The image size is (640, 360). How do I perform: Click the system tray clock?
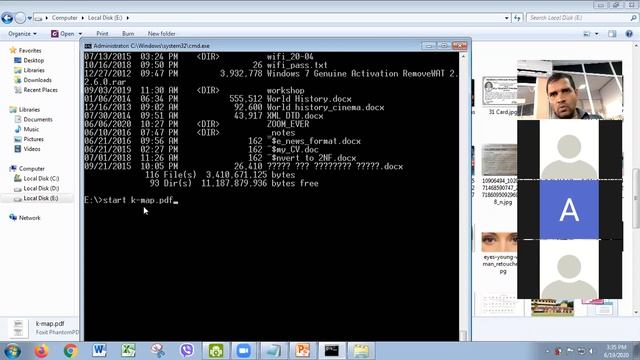pyautogui.click(x=616, y=351)
